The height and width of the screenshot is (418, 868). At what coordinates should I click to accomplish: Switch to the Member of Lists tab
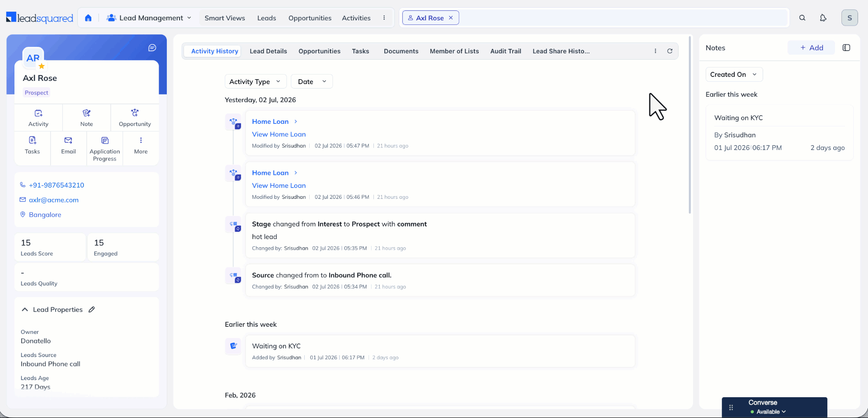tap(454, 51)
